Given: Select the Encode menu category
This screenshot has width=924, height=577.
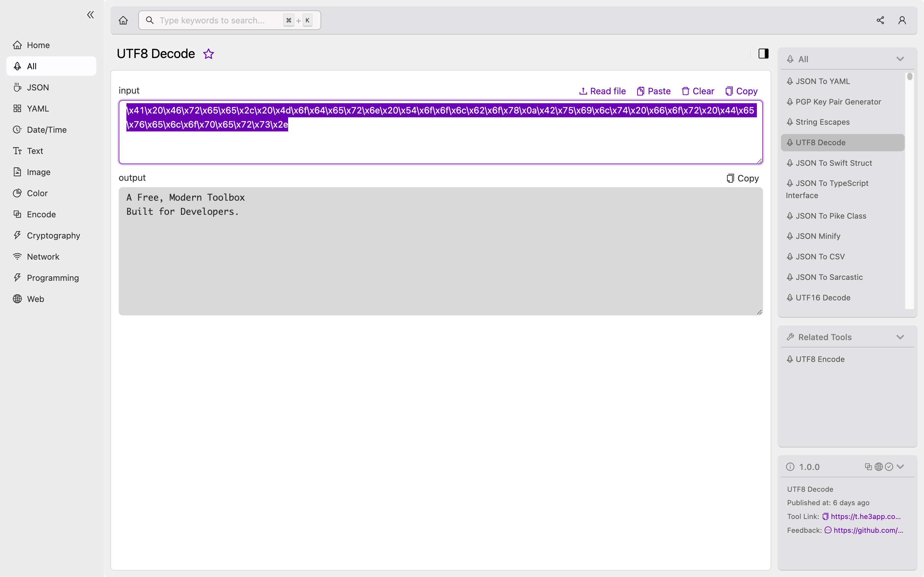Looking at the screenshot, I should (41, 214).
